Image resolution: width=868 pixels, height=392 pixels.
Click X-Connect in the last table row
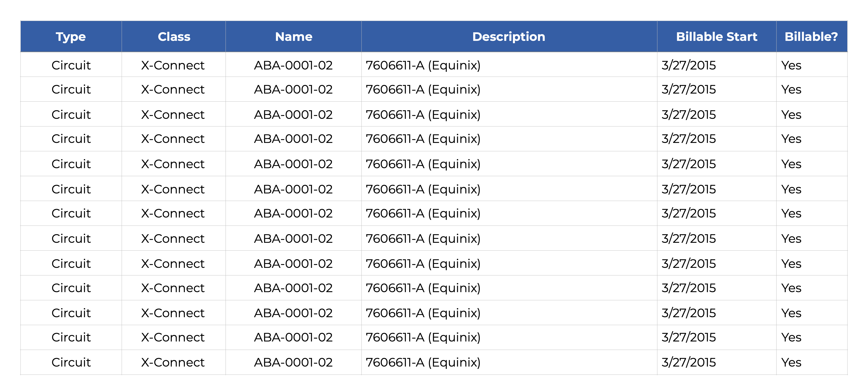173,362
